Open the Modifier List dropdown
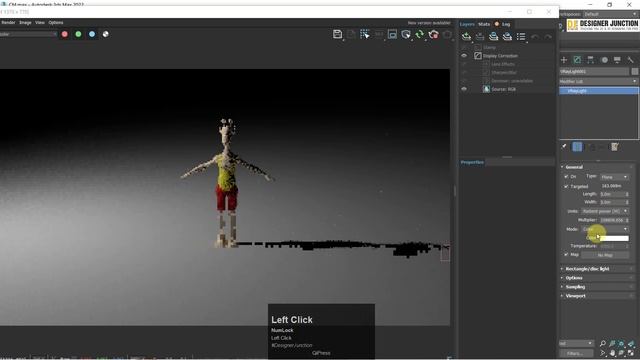 click(598, 81)
